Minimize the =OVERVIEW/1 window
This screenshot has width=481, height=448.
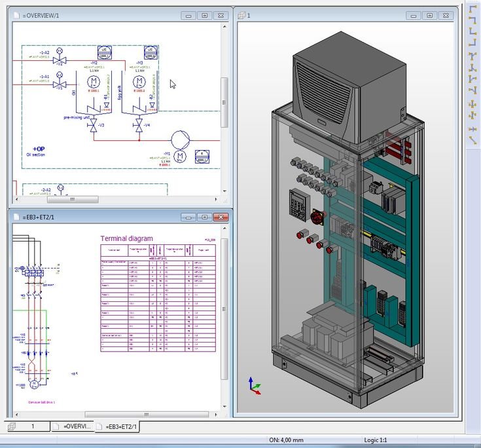tap(188, 15)
